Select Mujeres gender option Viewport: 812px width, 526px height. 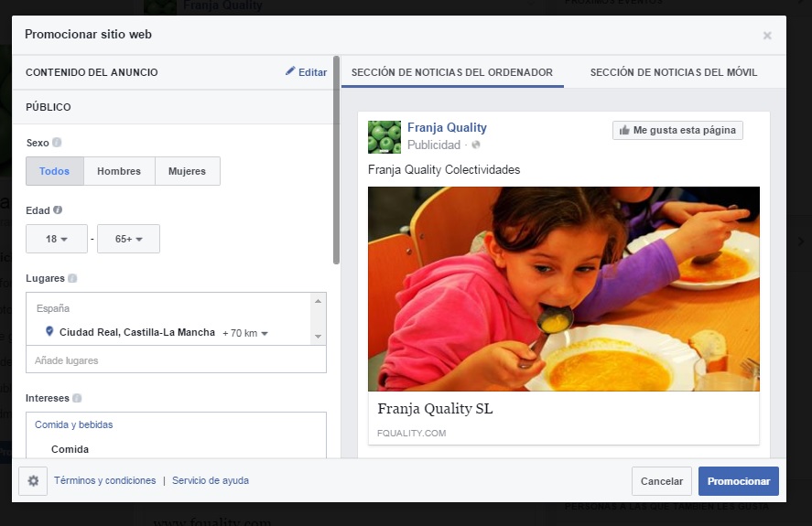(x=187, y=171)
